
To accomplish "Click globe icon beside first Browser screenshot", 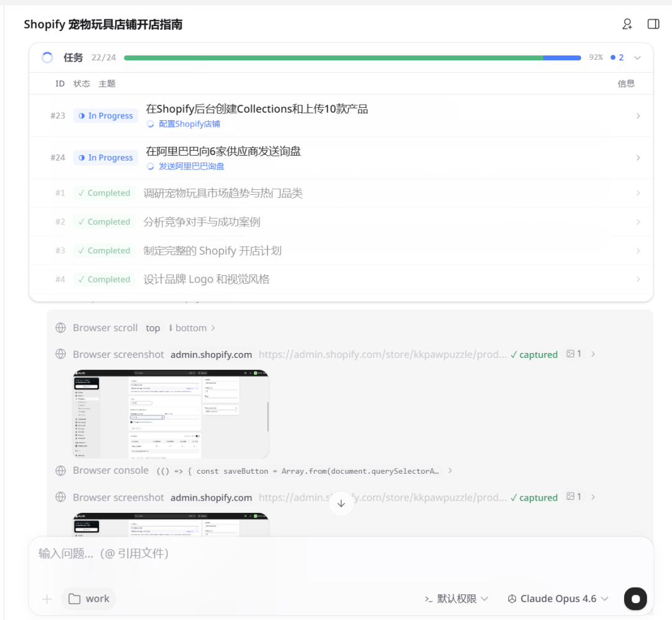I will [x=60, y=355].
